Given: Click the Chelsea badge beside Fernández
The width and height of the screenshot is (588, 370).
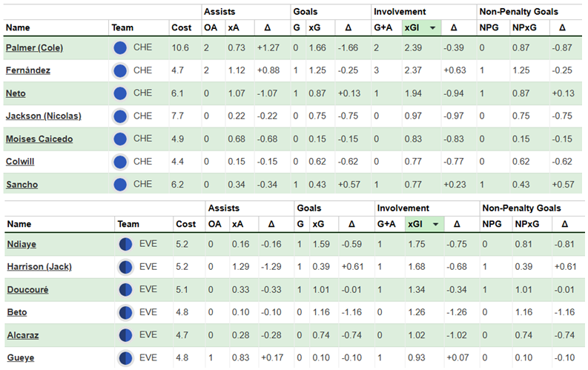Looking at the screenshot, I should point(120,71).
